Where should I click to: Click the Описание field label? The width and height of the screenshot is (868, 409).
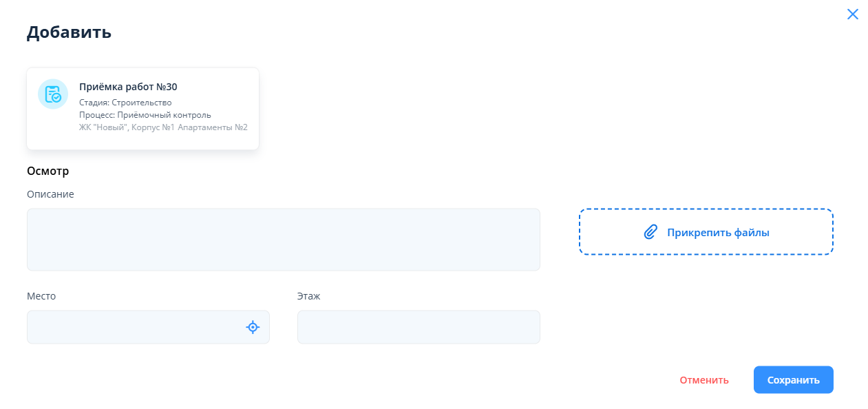tap(50, 194)
